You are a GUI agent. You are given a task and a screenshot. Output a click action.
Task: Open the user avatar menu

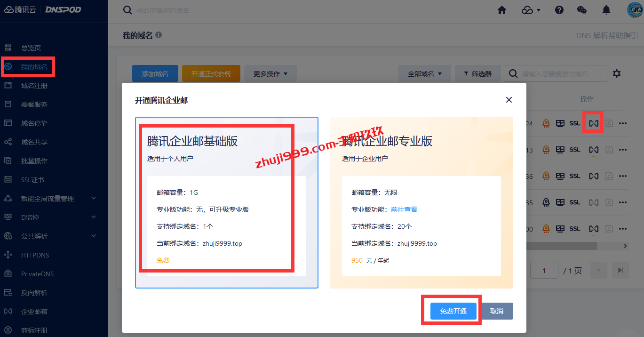[635, 10]
